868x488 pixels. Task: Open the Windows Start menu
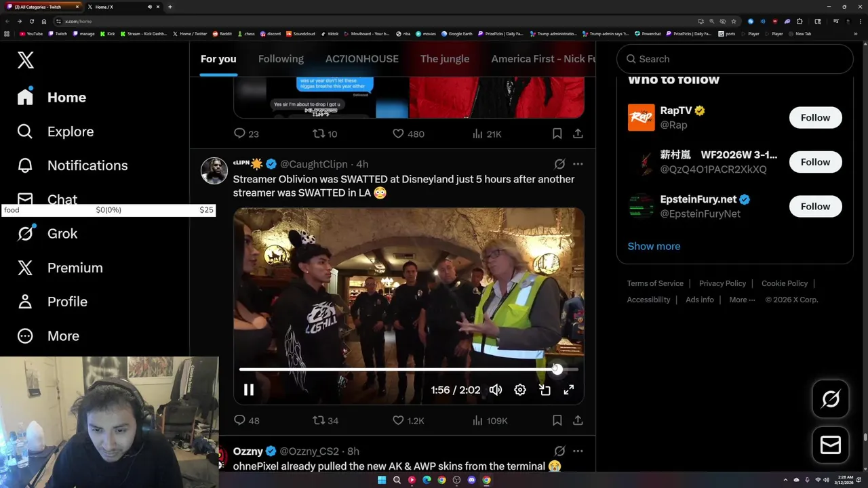(x=382, y=480)
